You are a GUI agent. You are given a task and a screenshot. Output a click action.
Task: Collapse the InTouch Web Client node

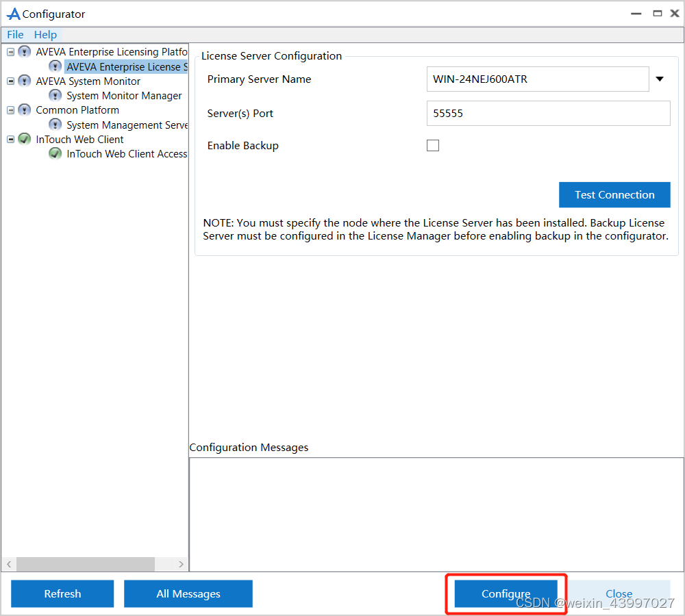point(10,139)
